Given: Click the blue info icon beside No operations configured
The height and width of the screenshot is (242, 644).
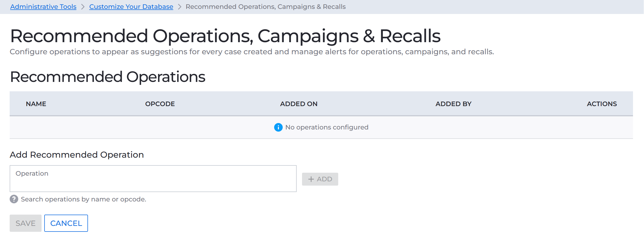Looking at the screenshot, I should pyautogui.click(x=278, y=127).
